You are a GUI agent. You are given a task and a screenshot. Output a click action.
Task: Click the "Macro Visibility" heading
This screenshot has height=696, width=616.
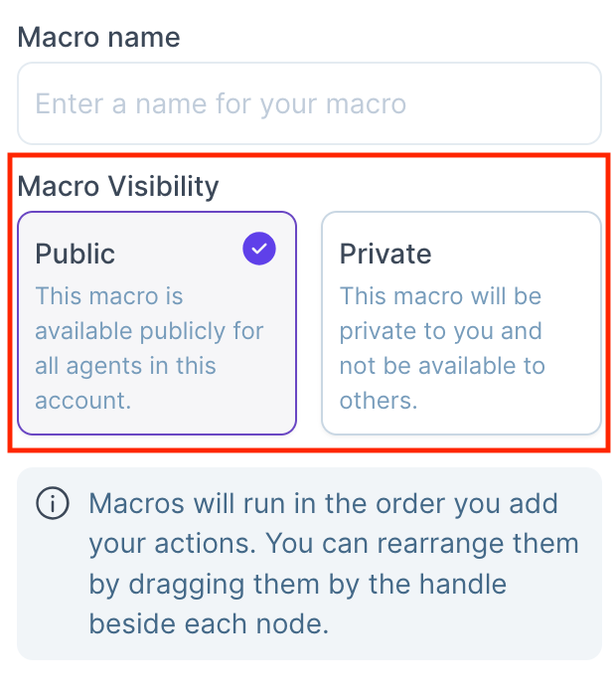118,186
